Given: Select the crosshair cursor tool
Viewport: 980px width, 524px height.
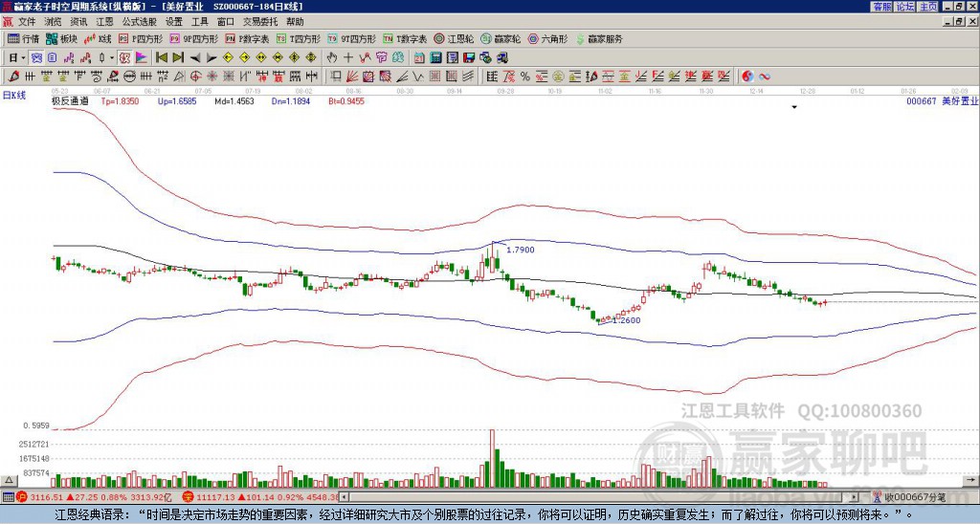Looking at the screenshot, I should 348,58.
